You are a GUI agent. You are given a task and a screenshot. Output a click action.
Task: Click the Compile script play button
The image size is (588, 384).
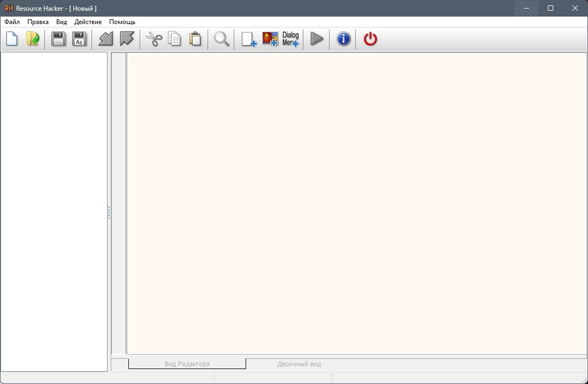[x=317, y=39]
